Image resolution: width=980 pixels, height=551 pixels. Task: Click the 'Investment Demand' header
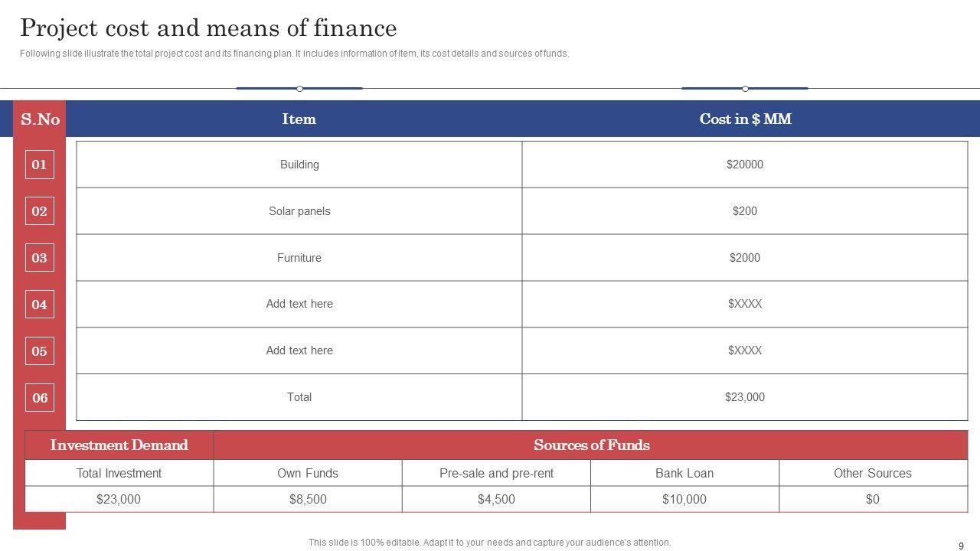[x=119, y=445]
